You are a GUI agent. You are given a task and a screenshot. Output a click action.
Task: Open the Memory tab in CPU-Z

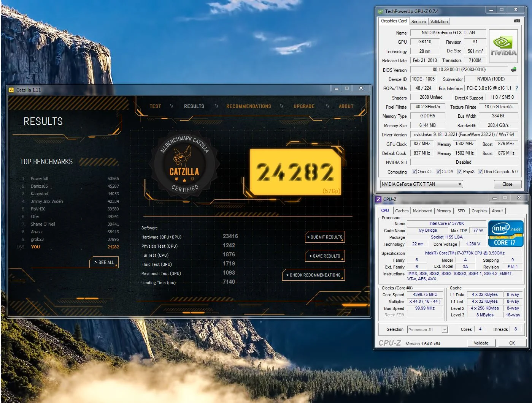coord(444,211)
